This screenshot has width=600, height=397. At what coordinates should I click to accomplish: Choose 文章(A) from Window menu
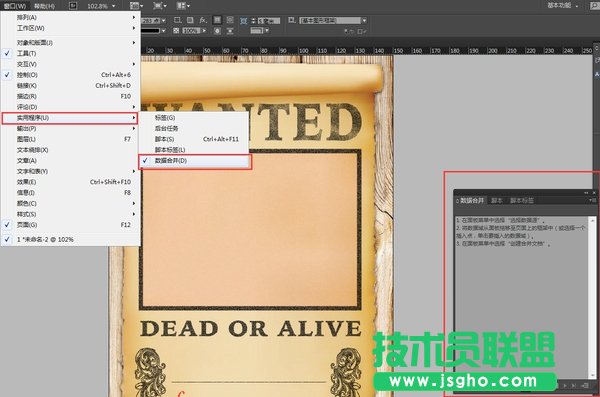70,160
